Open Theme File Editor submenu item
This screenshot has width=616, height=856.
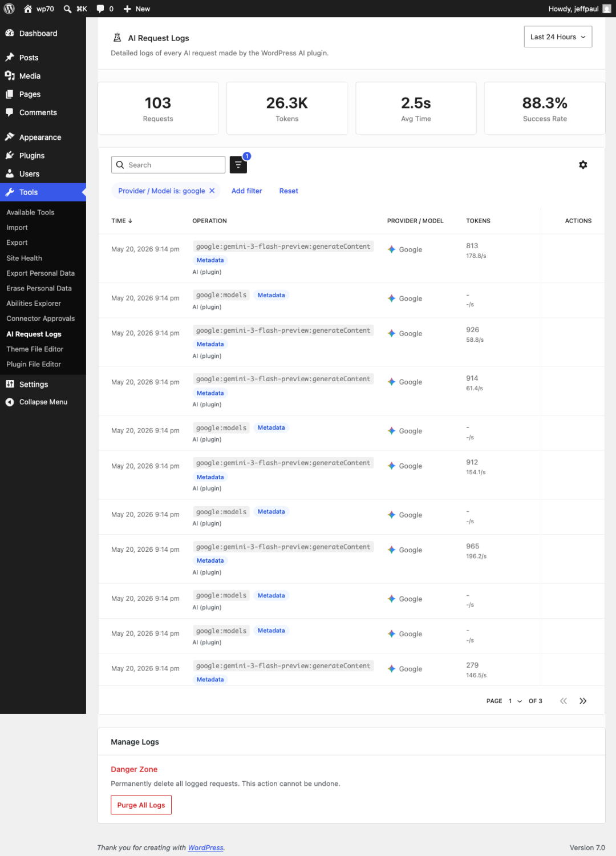coord(35,349)
